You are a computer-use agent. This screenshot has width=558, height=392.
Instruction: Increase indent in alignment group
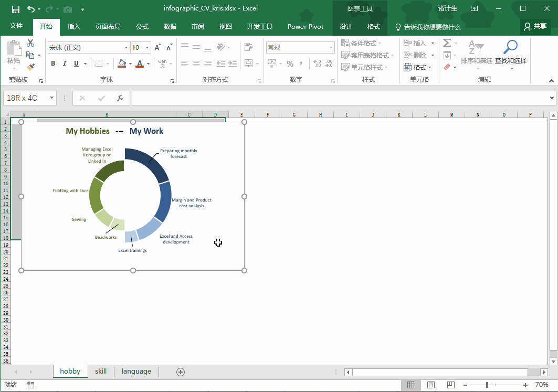233,63
